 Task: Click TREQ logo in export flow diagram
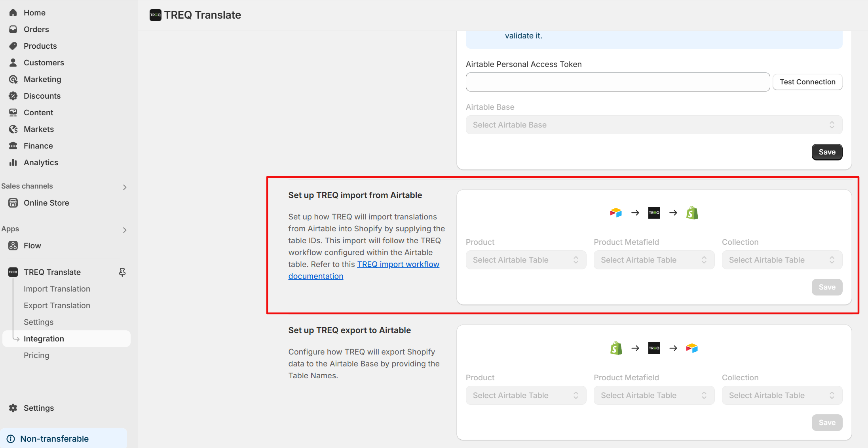[654, 348]
